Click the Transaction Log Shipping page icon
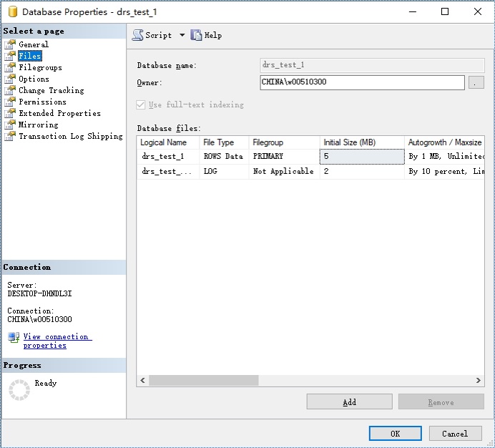The image size is (495, 448). (x=10, y=136)
